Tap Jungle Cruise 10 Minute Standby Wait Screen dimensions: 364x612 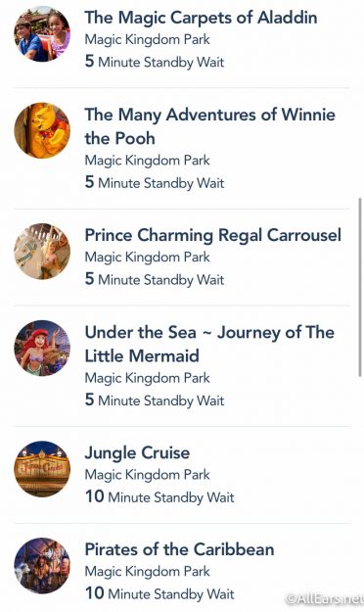[159, 496]
